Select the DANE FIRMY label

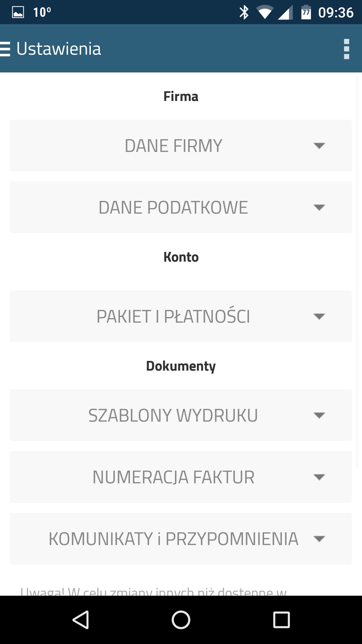coord(173,146)
